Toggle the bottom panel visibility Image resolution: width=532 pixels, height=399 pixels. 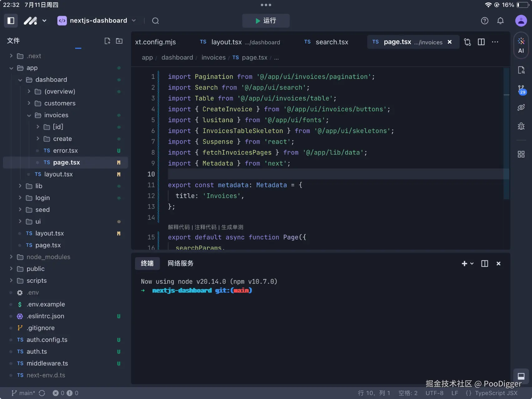tap(521, 376)
